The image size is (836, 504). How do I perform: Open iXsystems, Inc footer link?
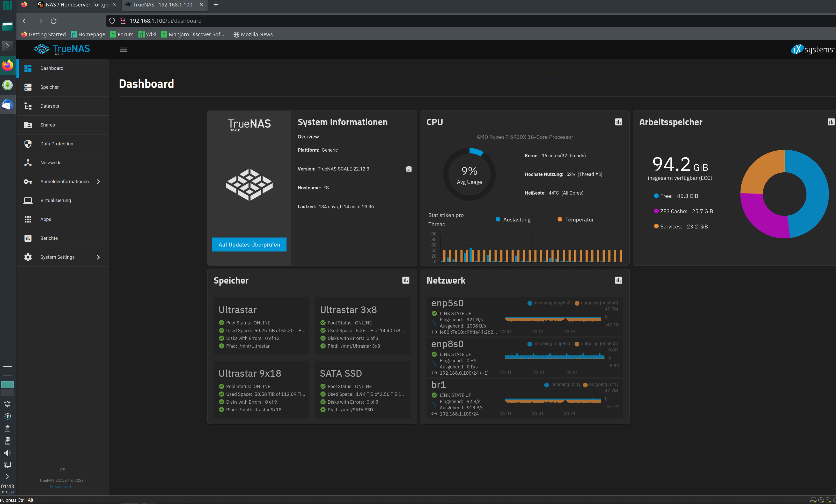pos(63,487)
